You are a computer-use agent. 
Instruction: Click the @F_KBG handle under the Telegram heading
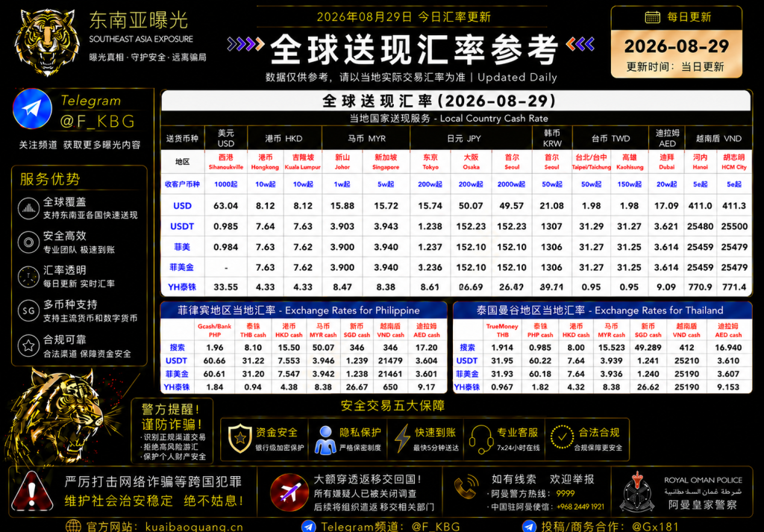pos(97,121)
